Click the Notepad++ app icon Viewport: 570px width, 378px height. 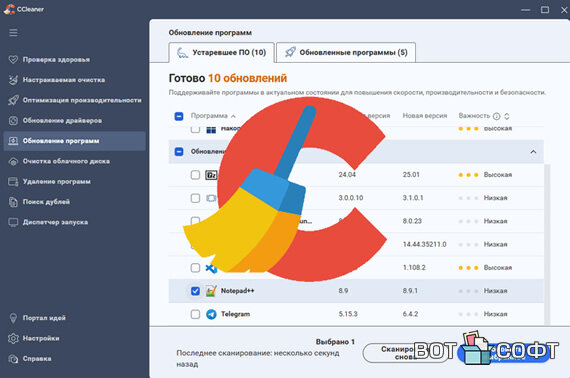[211, 291]
